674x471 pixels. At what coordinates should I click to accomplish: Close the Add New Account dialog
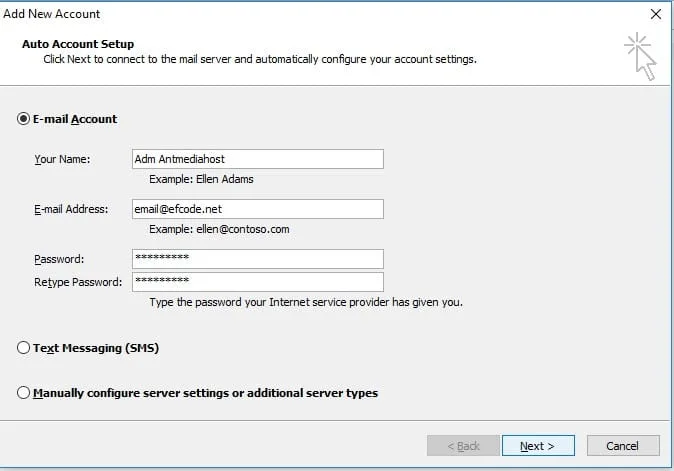pyautogui.click(x=655, y=14)
